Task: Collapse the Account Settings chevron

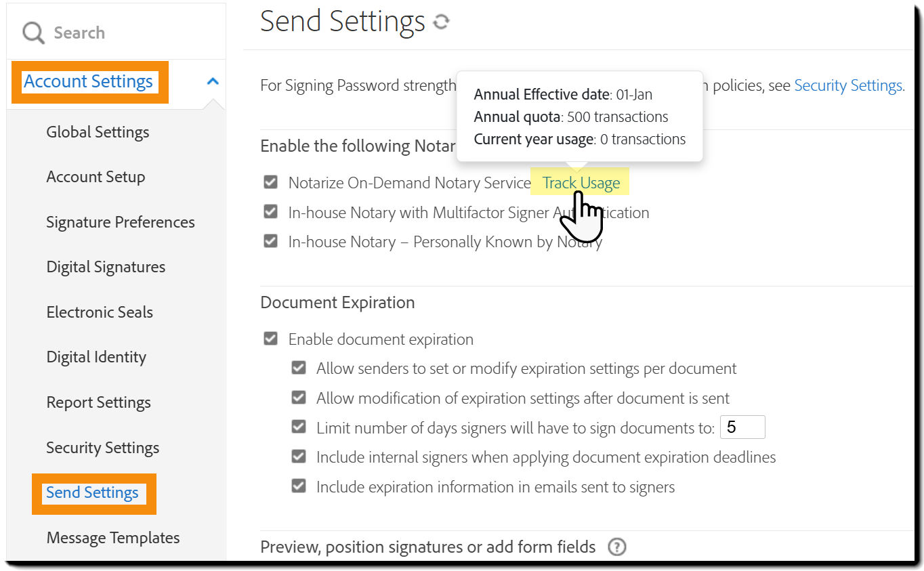Action: pos(213,81)
